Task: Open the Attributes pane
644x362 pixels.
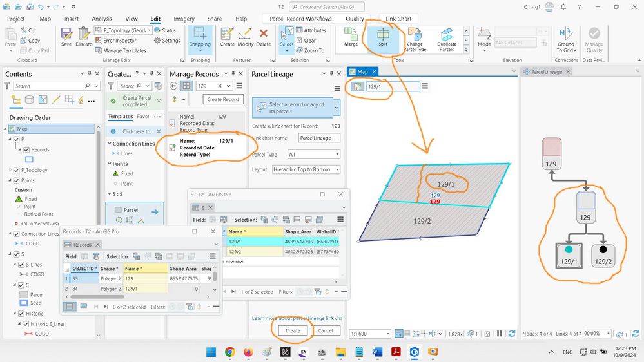Action: point(311,30)
